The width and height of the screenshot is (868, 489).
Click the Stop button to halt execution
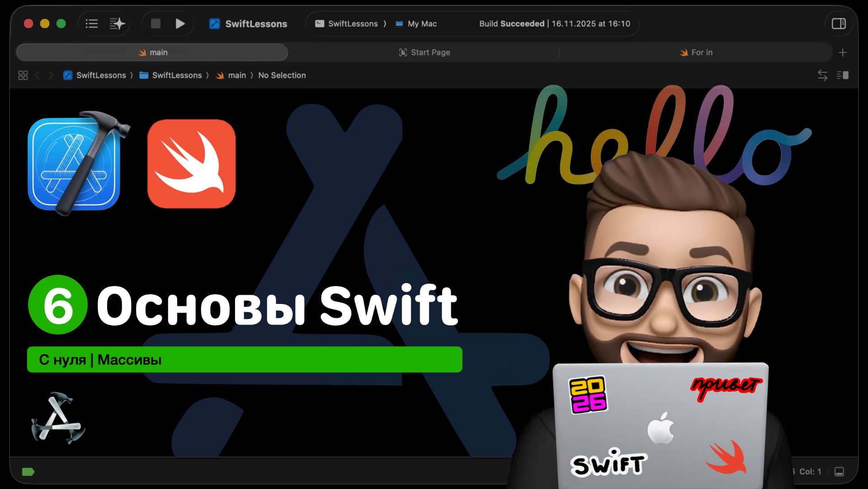(x=155, y=24)
